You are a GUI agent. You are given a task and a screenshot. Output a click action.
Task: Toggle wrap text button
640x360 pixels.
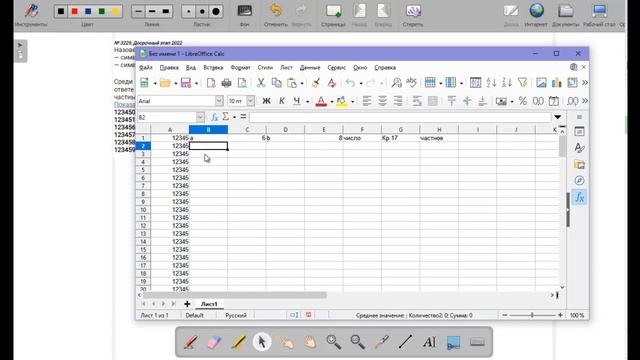pyautogui.click(x=417, y=101)
